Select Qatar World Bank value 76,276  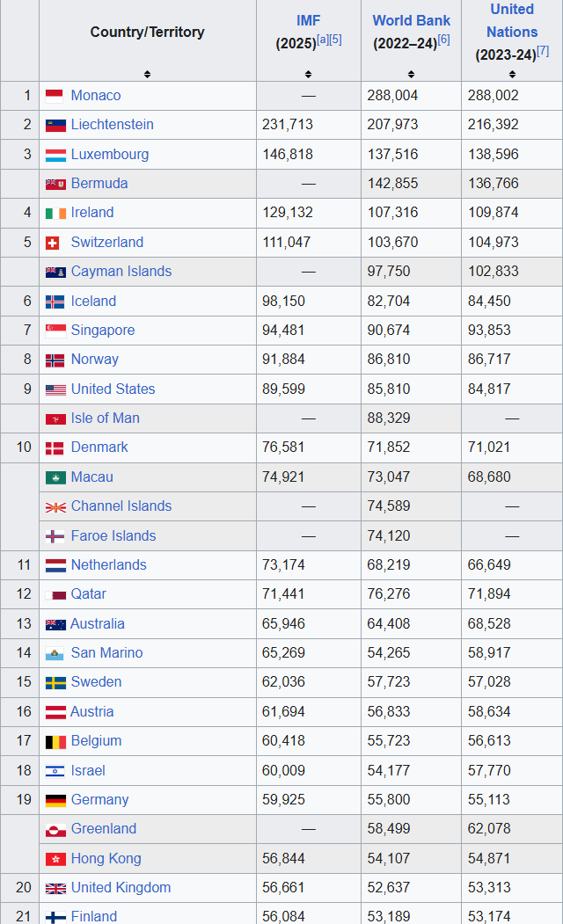[x=389, y=594]
